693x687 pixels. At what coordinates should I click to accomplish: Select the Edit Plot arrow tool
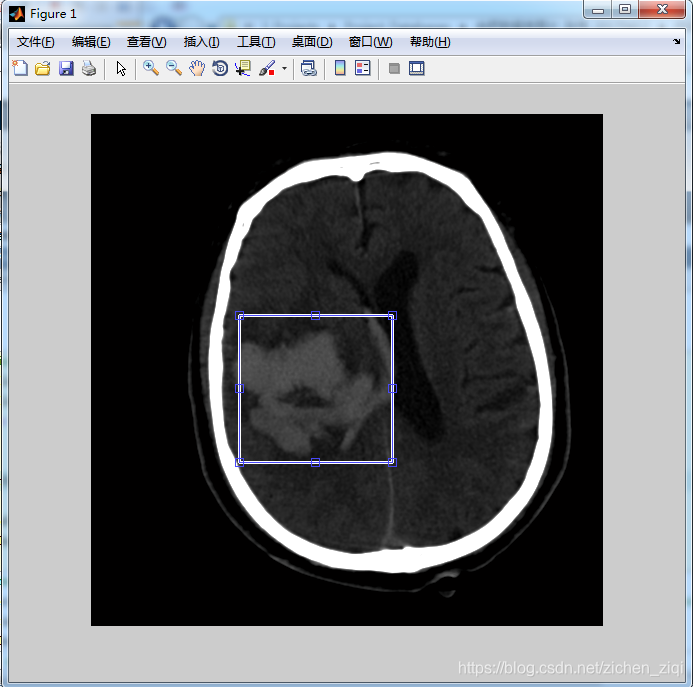[x=121, y=69]
